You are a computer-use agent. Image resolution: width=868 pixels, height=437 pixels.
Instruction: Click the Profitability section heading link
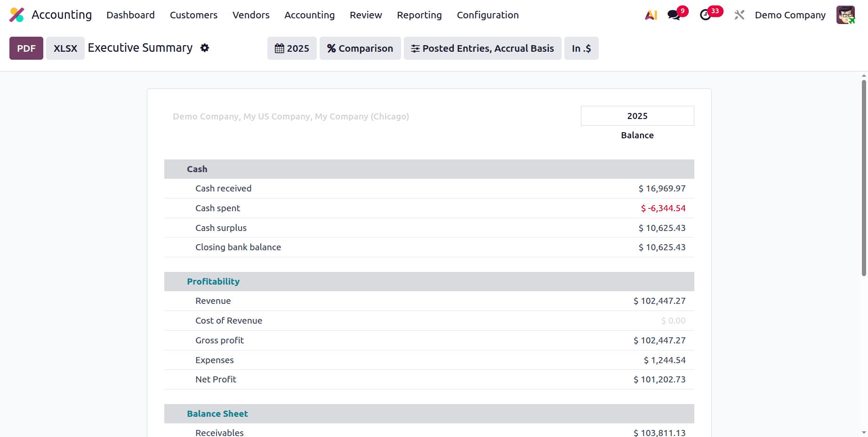(213, 281)
